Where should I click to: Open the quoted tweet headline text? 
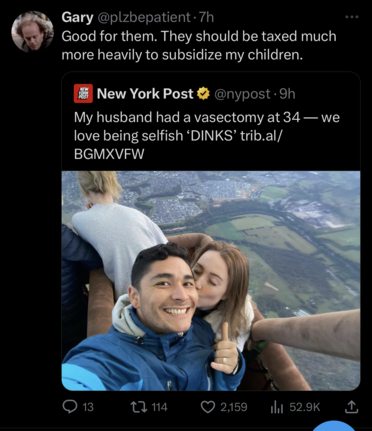[207, 136]
